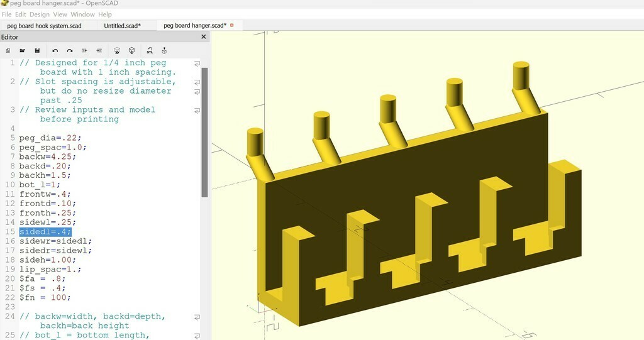Screen dimensions: 644x340
Task: Open the View menu
Action: [60, 14]
